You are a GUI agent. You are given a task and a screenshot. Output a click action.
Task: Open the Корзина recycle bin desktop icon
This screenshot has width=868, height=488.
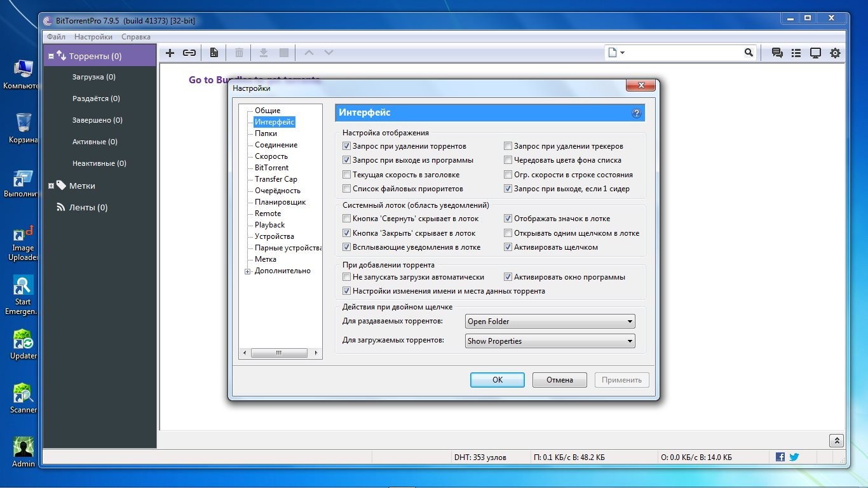pyautogui.click(x=24, y=128)
